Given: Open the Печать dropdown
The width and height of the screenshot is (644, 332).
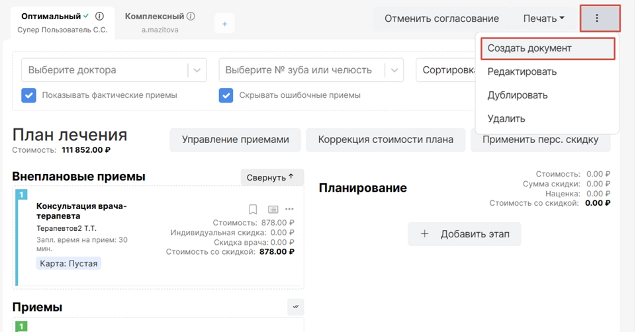Looking at the screenshot, I should click(x=543, y=19).
